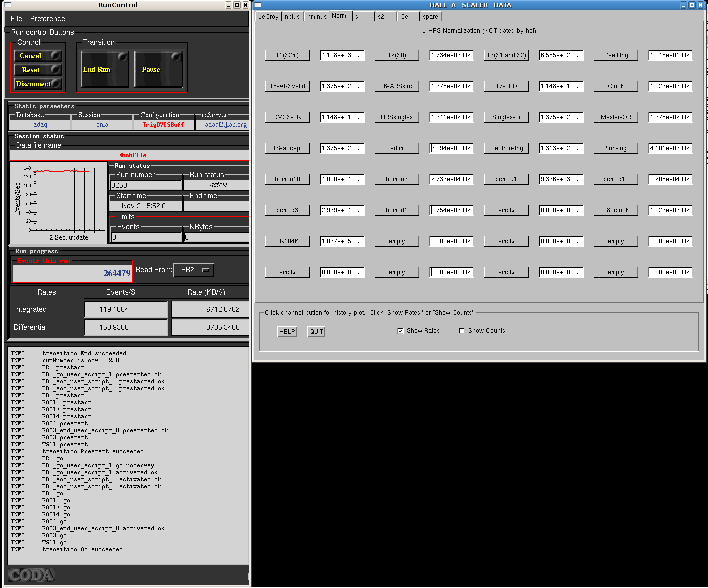The height and width of the screenshot is (588, 708).
Task: Switch to the nplus tab
Action: [x=292, y=16]
